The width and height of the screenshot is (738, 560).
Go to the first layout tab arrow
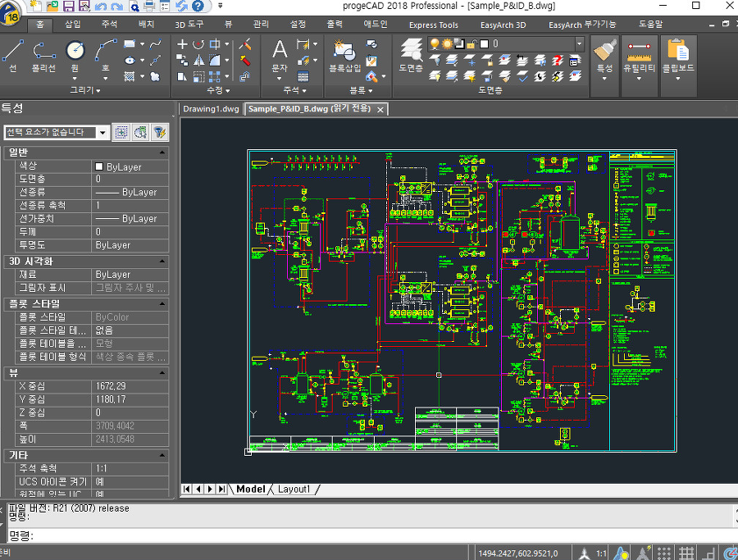pos(186,489)
